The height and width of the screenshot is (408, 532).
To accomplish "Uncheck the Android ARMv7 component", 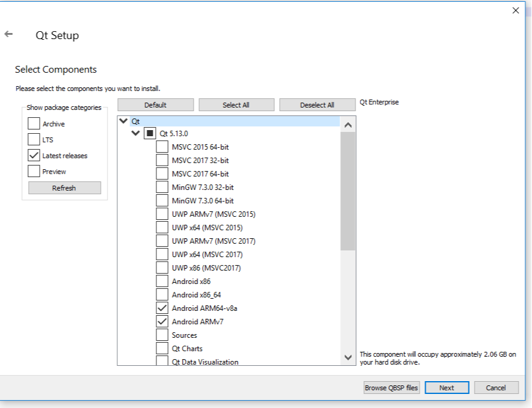I will point(162,322).
